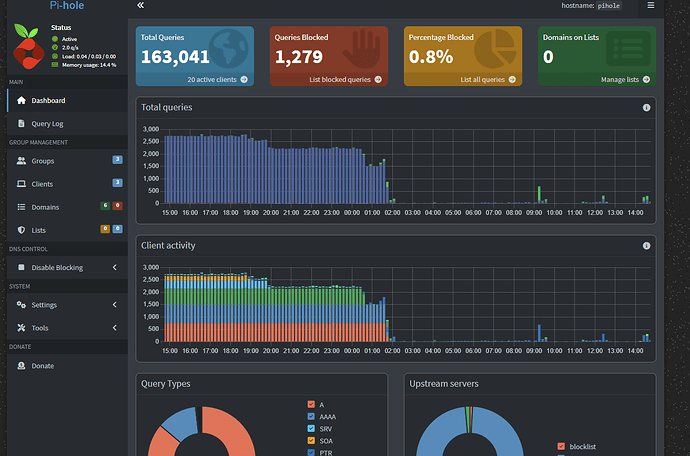This screenshot has width=690, height=456.
Task: Click the Domains list icon
Action: coord(21,207)
